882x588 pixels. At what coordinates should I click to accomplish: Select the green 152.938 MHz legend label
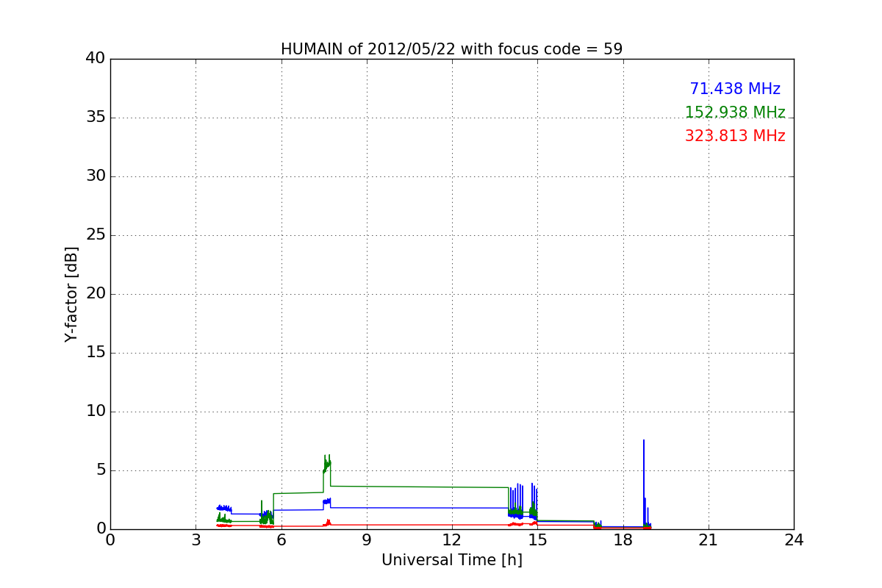tap(735, 112)
